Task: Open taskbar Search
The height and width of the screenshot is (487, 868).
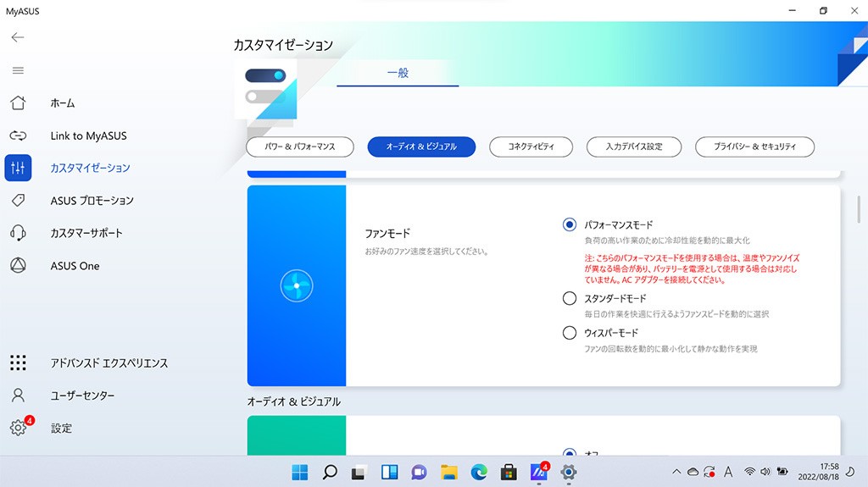Action: [330, 472]
